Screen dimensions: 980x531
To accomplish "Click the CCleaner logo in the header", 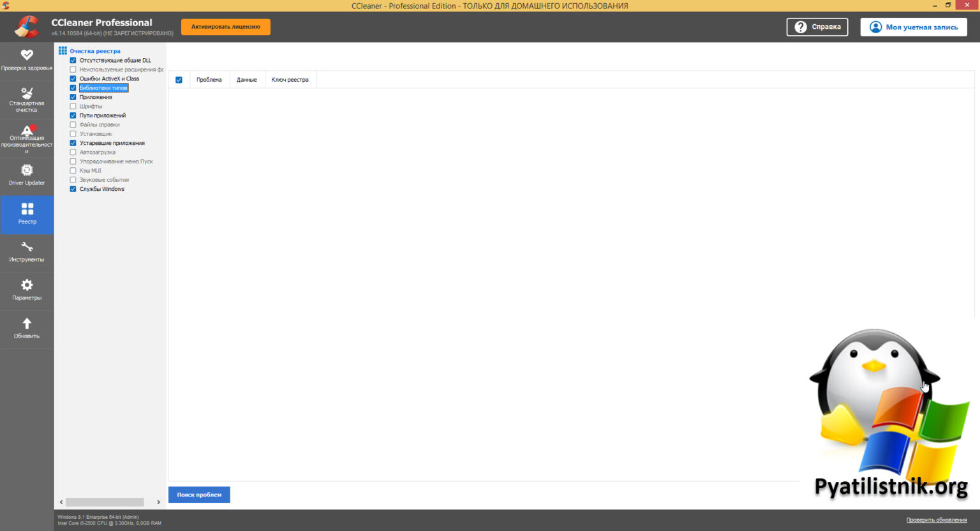I will (x=27, y=27).
